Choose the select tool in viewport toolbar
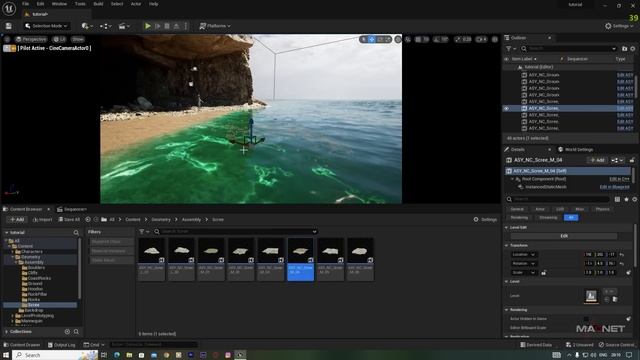640x360 pixels. pyautogui.click(x=364, y=39)
